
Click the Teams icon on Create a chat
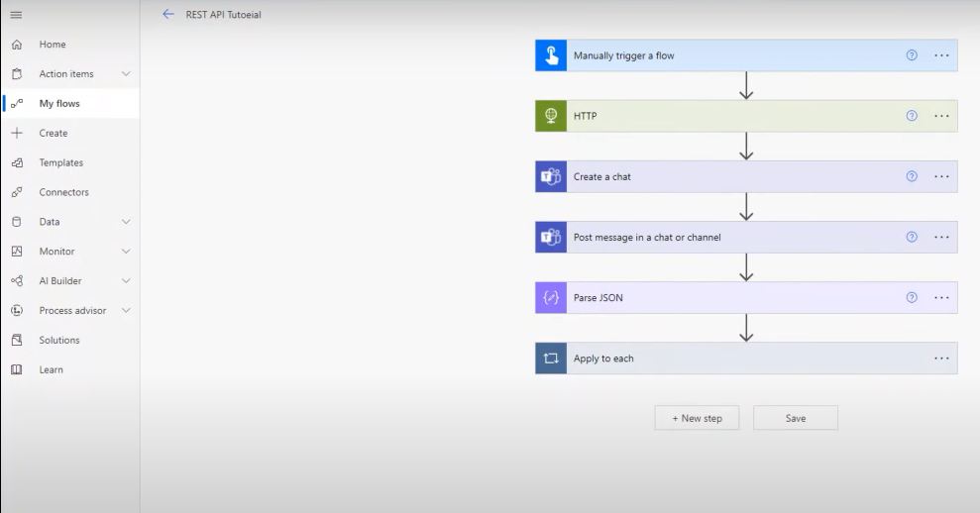[x=551, y=176]
